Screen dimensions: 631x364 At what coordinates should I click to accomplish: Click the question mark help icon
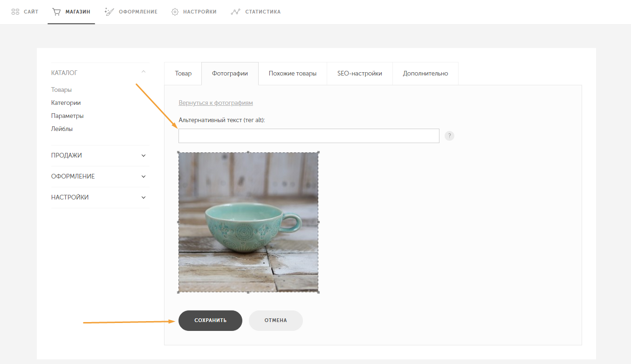pyautogui.click(x=449, y=136)
